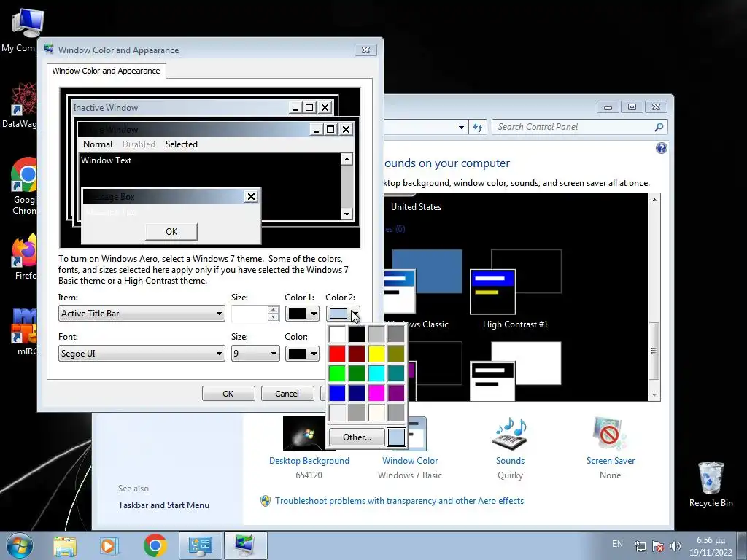The width and height of the screenshot is (747, 560).
Task: Pick the magenta color swatch
Action: (x=376, y=393)
